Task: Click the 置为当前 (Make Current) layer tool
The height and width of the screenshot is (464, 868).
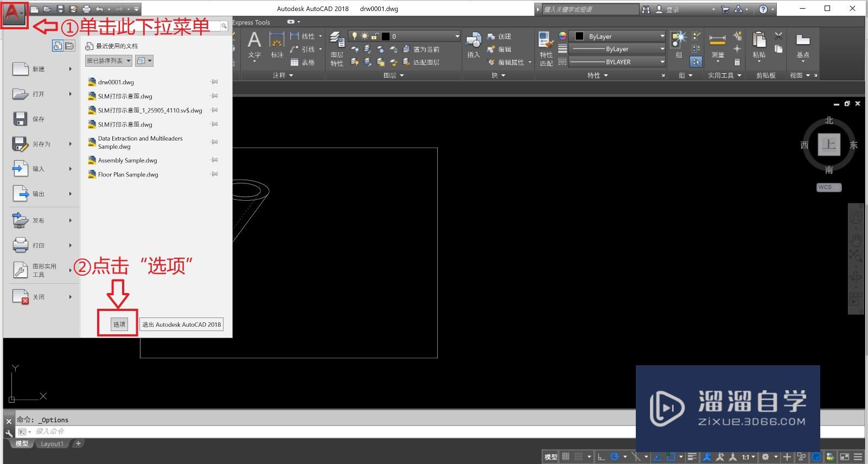Action: click(x=422, y=49)
